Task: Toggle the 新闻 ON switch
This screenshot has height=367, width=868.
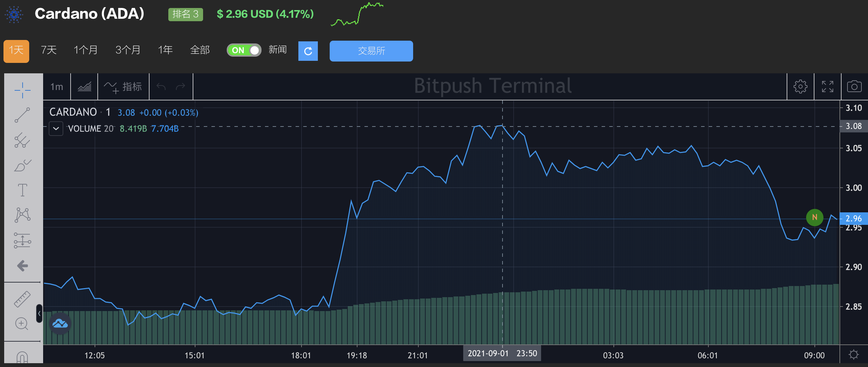Action: (x=244, y=50)
